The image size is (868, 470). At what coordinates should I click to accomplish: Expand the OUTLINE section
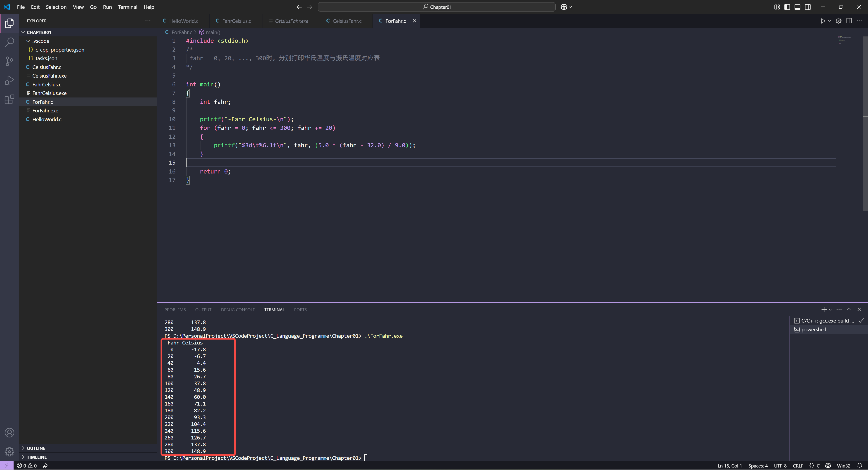pyautogui.click(x=36, y=448)
